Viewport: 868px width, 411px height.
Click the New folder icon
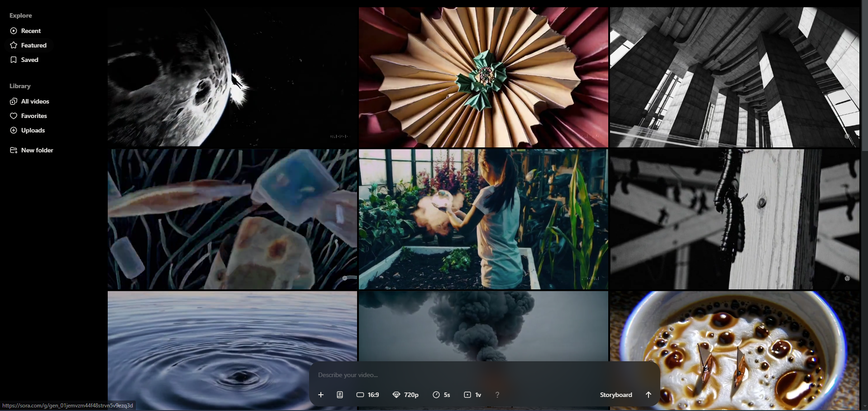tap(14, 150)
